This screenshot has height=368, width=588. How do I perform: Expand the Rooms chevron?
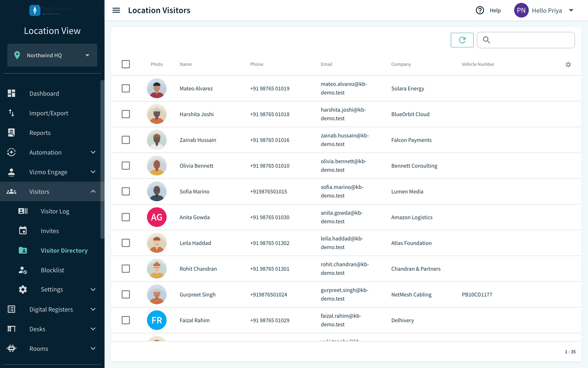93,348
